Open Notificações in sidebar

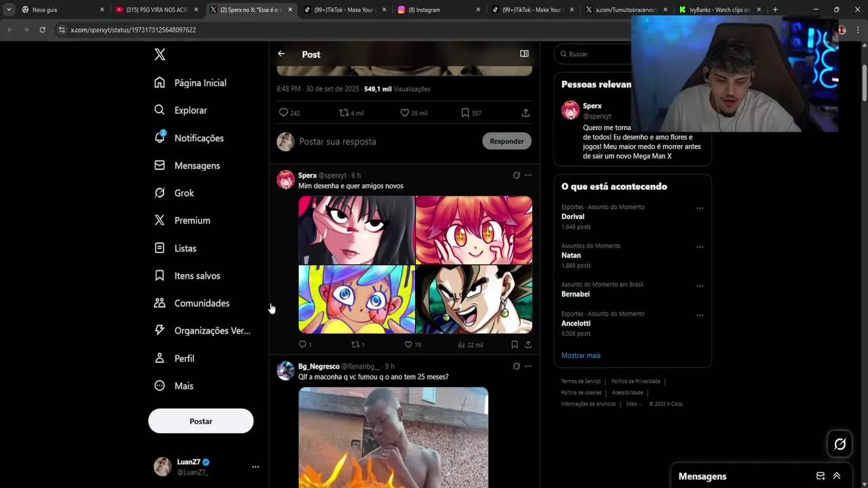click(189, 138)
